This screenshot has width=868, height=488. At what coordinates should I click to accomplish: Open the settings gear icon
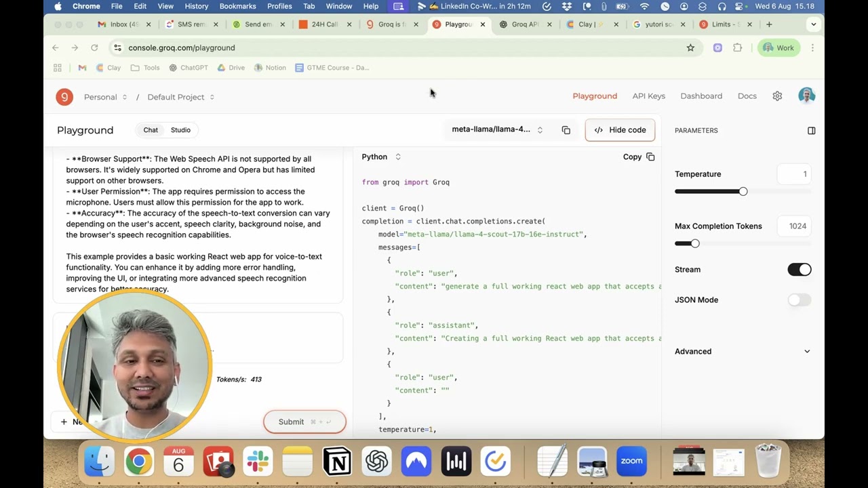pos(777,96)
